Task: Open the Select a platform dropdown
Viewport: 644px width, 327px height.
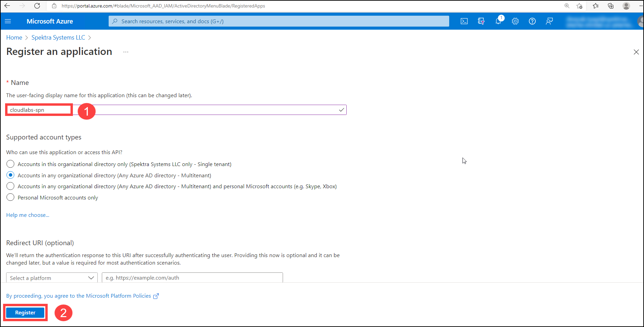Action: tap(52, 278)
